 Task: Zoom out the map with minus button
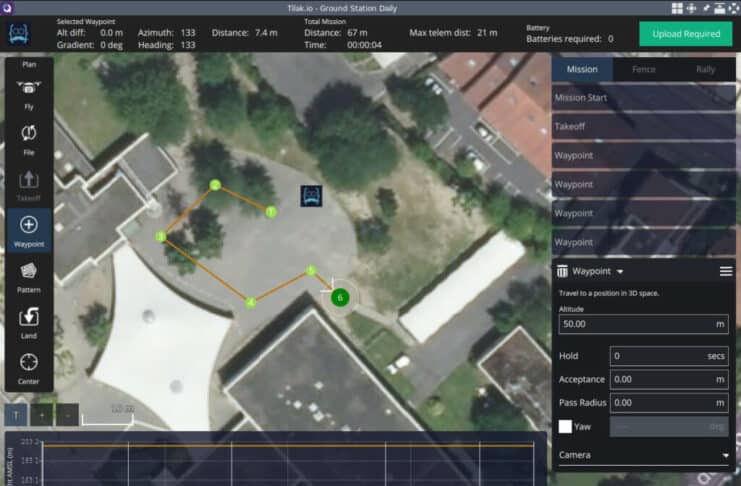pyautogui.click(x=68, y=415)
